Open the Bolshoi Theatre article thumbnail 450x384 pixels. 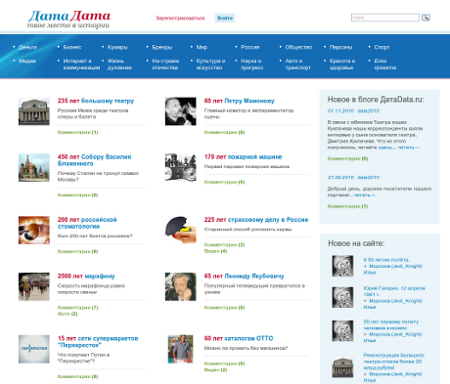tap(34, 111)
